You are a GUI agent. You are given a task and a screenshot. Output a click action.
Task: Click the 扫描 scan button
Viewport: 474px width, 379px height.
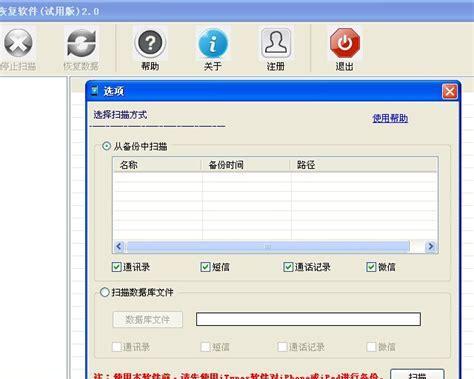(417, 374)
